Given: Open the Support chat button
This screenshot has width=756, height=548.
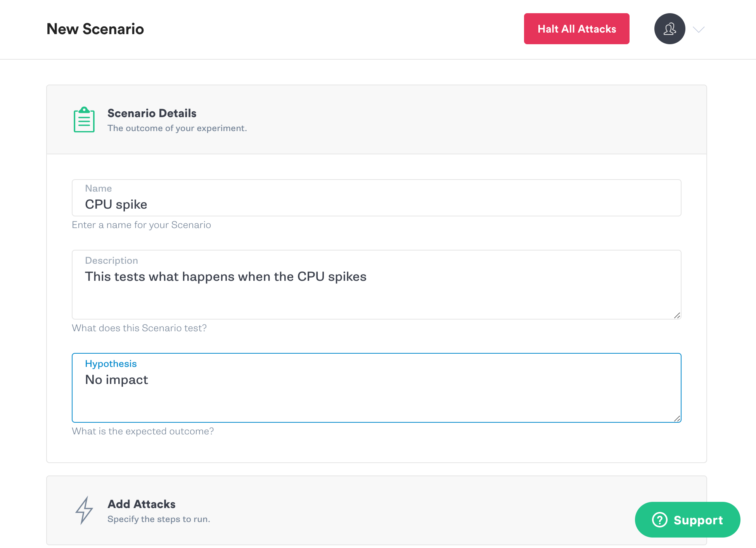Looking at the screenshot, I should point(687,520).
